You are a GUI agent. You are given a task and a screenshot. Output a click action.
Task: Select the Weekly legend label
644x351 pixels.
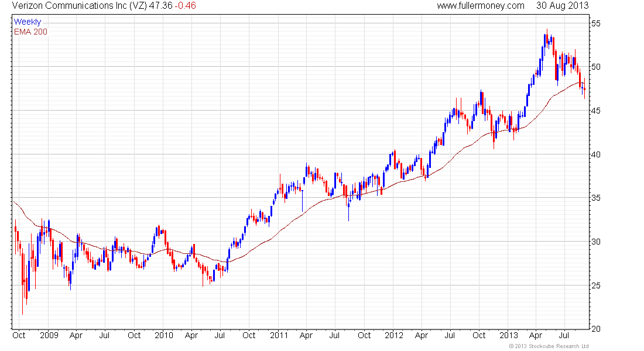(28, 22)
